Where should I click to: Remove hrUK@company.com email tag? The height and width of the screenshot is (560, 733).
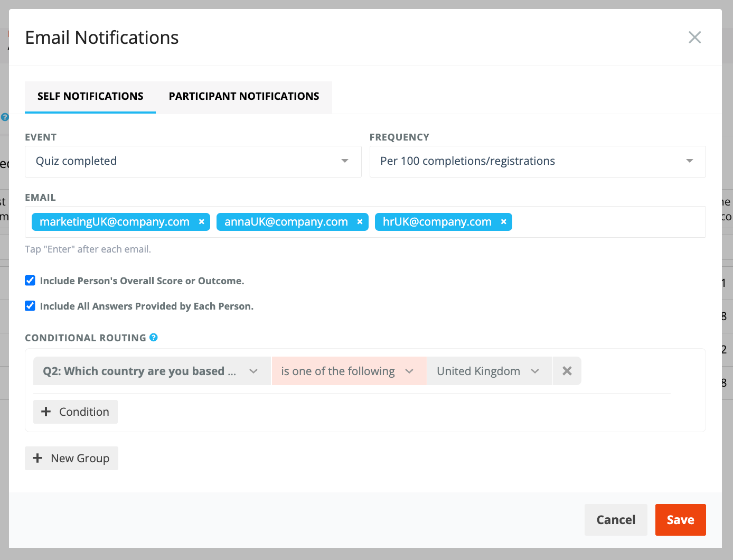pos(504,222)
